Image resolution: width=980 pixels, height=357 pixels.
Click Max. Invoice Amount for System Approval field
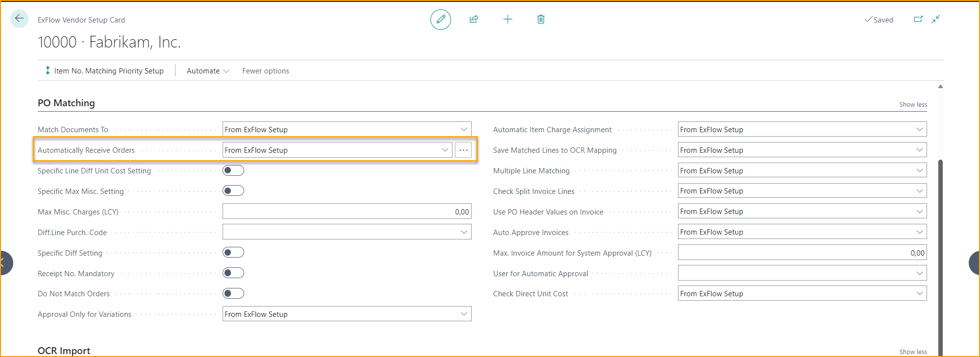click(x=802, y=252)
